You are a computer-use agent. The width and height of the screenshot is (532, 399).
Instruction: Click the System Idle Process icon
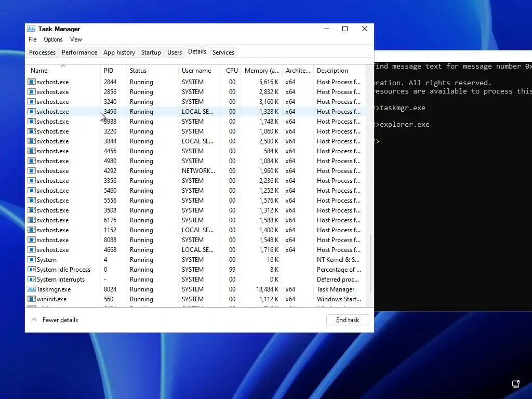coord(32,269)
